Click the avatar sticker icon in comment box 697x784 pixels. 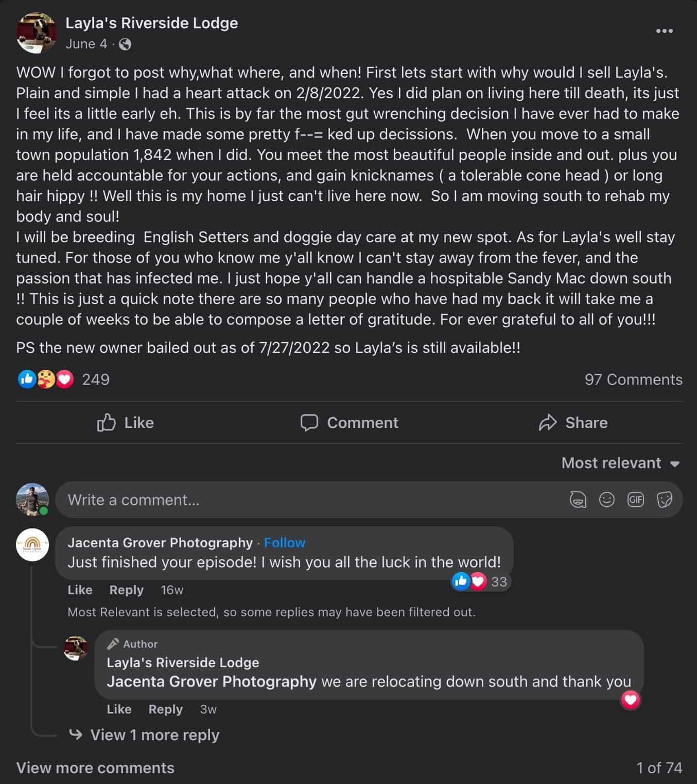pos(578,500)
